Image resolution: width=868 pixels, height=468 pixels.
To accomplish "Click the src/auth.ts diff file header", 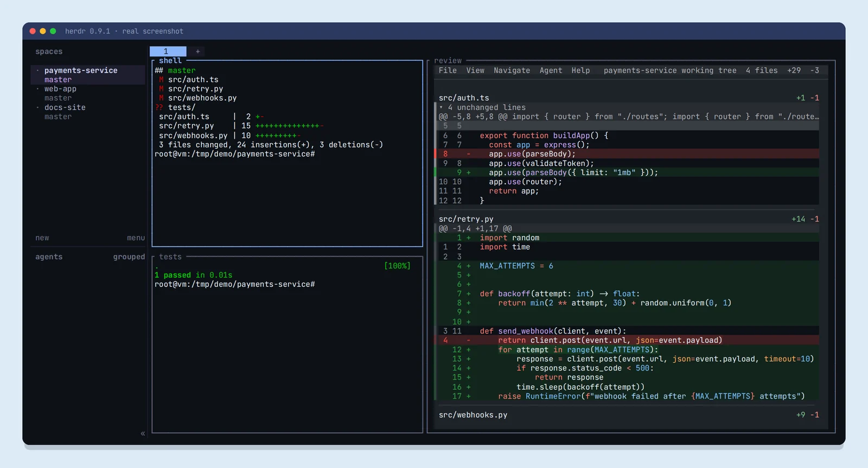I will (x=464, y=98).
